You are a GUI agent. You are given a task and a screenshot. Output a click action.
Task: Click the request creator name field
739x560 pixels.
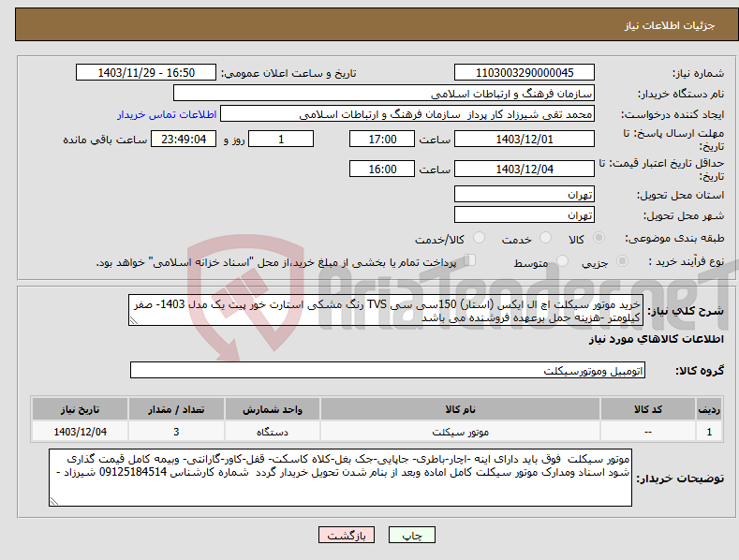coord(407,114)
